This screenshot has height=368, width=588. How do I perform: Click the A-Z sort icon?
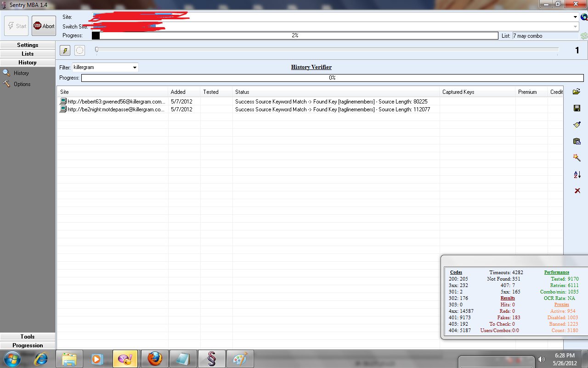point(577,174)
